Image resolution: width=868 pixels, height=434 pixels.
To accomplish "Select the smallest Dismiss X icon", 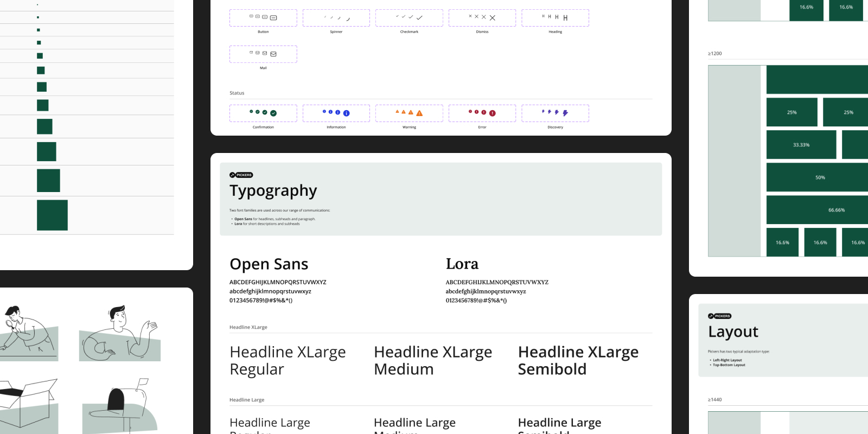I will (470, 16).
